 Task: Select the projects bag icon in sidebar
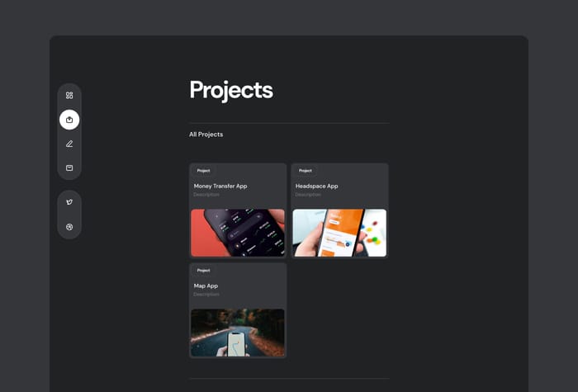coord(69,120)
